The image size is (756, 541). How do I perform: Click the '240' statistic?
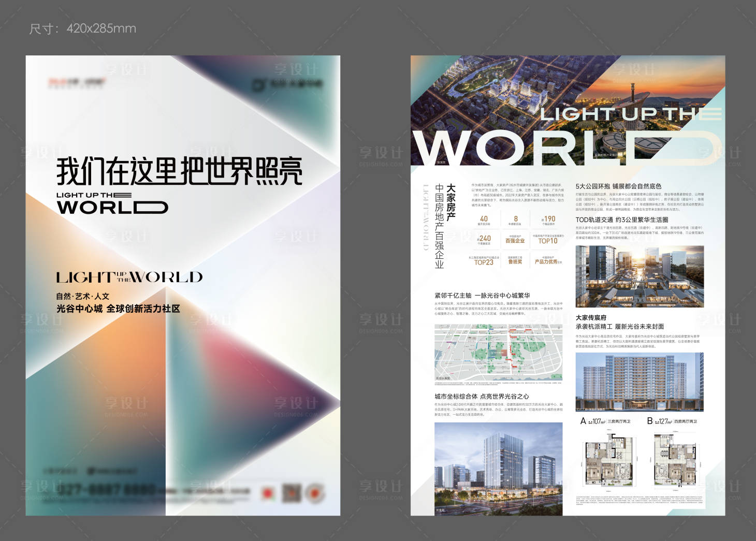click(x=484, y=240)
